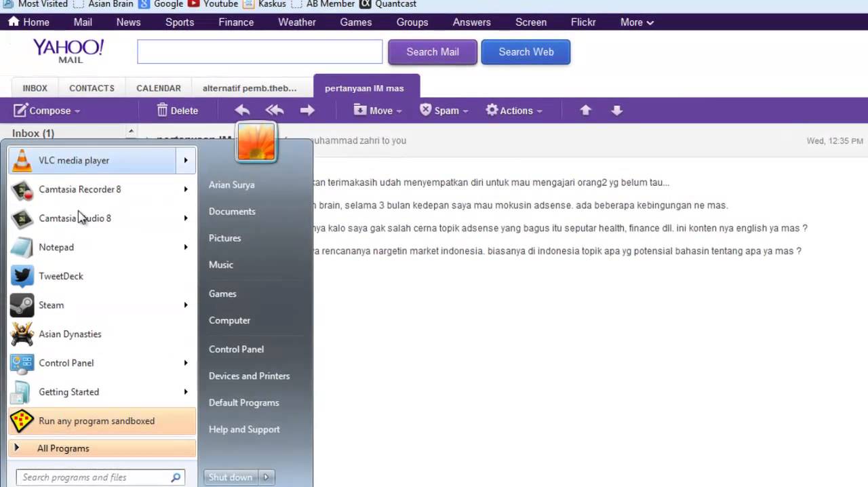
Task: Open Computer from Start menu
Action: [x=229, y=321]
